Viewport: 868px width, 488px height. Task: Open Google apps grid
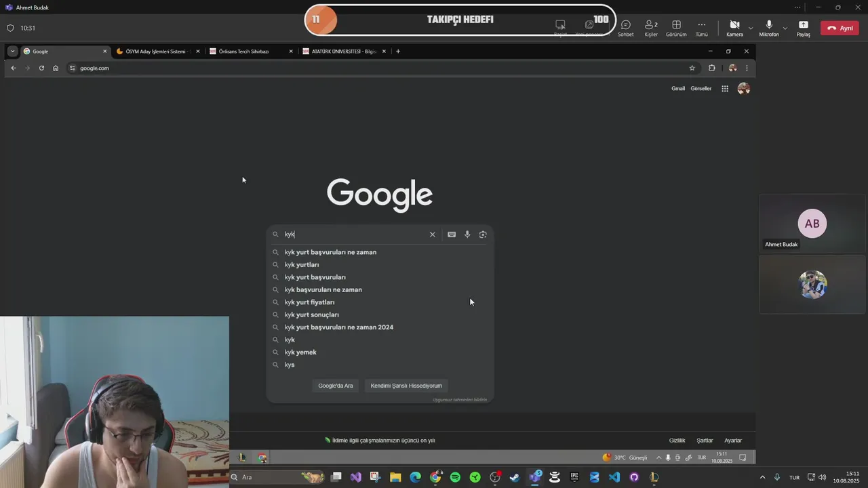725,89
